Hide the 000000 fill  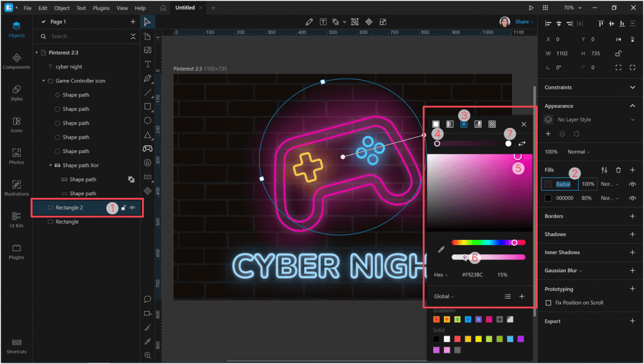click(x=633, y=198)
